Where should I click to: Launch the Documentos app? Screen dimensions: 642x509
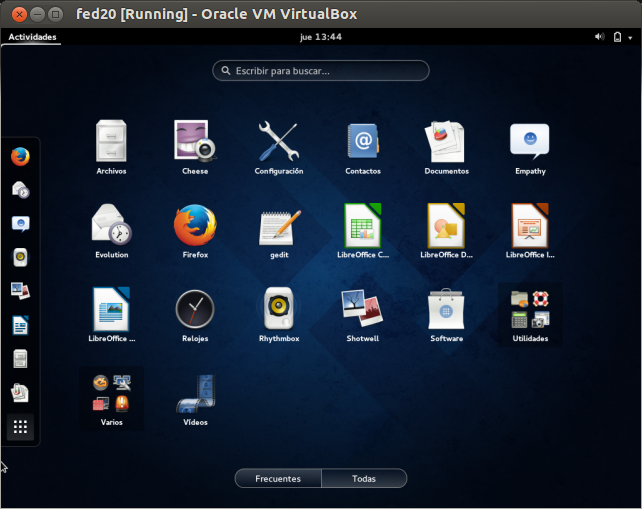coord(446,147)
